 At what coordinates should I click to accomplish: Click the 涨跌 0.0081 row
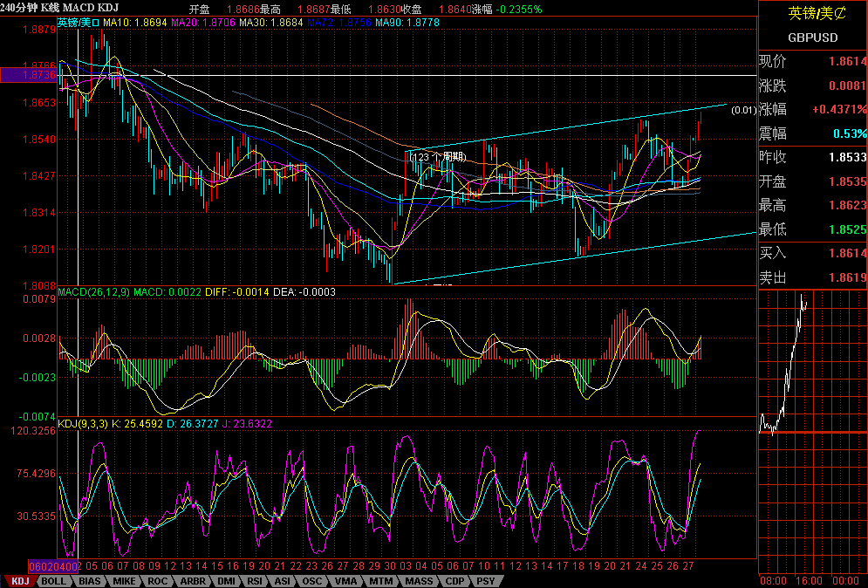click(x=813, y=85)
